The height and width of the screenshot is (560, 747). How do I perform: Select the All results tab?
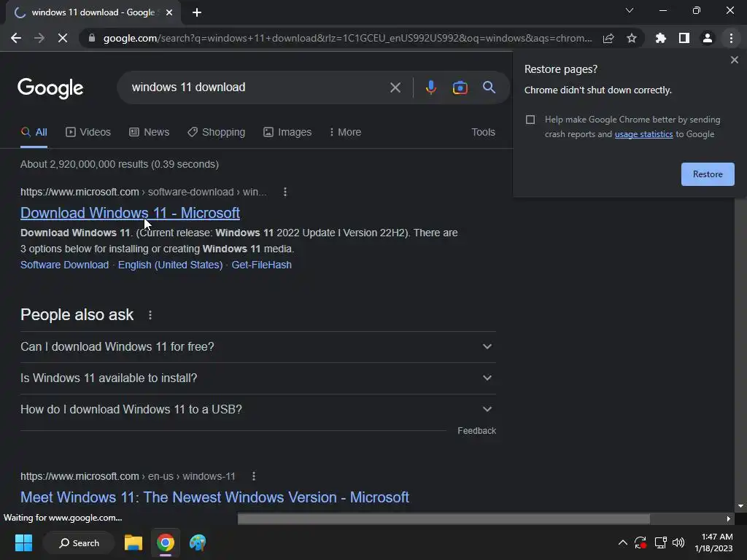34,133
